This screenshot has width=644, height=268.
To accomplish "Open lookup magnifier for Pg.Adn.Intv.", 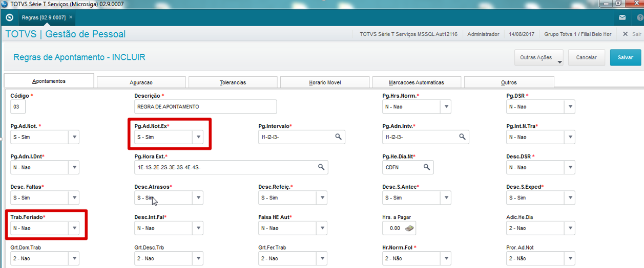I will click(x=462, y=137).
